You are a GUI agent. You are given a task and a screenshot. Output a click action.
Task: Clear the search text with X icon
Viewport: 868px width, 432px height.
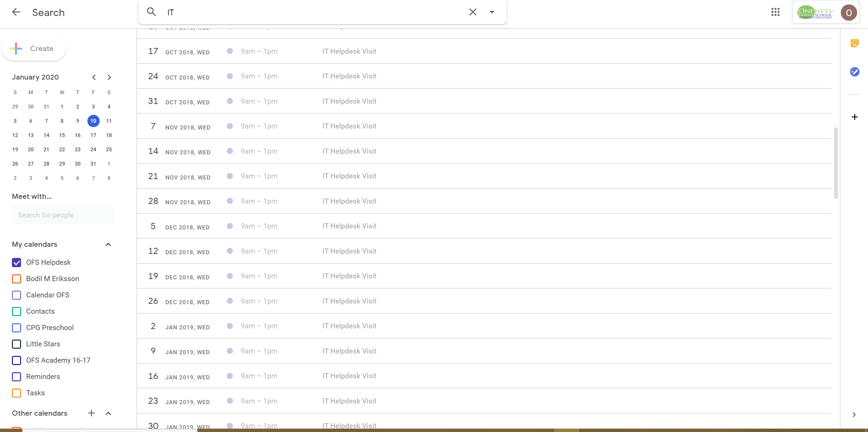click(473, 12)
